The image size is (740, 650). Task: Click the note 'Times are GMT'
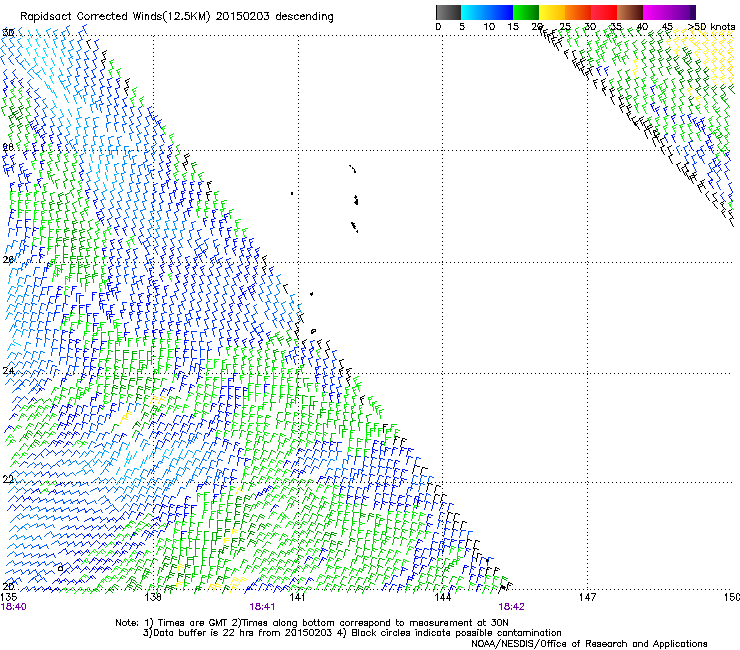point(195,623)
